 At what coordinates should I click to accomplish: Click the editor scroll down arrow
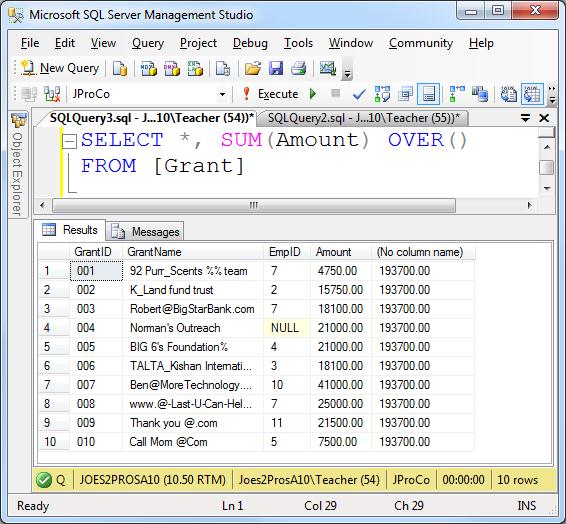(547, 188)
